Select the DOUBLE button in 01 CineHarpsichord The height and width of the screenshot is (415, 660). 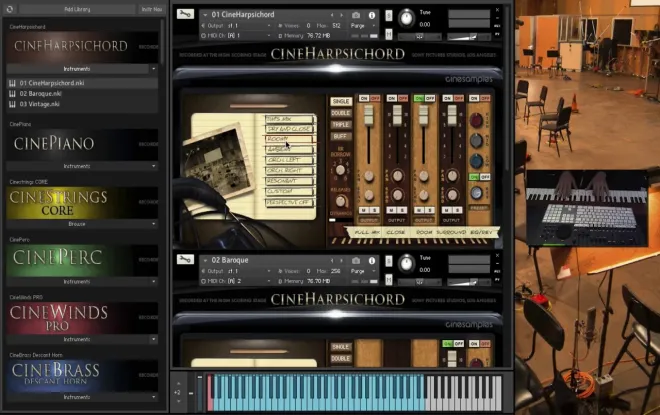[341, 113]
